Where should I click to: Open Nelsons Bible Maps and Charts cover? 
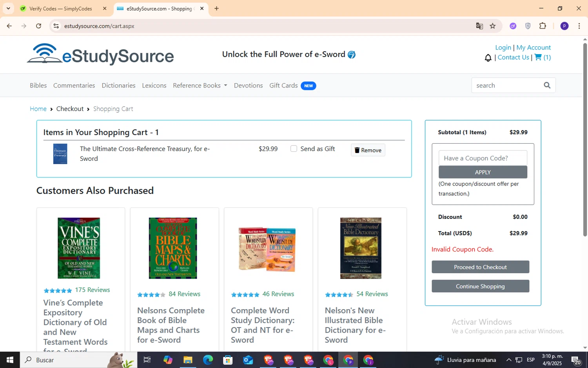click(173, 248)
